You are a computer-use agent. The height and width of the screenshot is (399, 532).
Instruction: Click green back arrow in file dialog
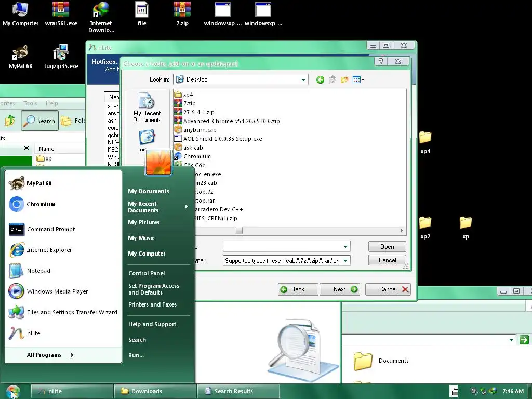(320, 79)
